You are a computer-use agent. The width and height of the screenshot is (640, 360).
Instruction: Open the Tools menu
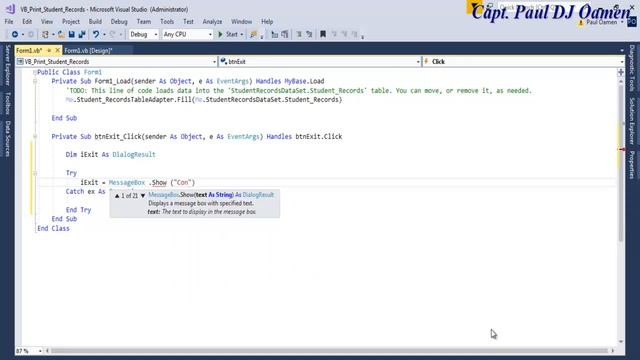pos(167,22)
